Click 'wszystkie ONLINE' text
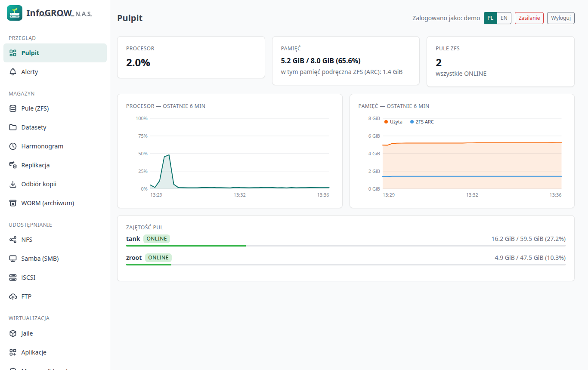The image size is (588, 370). coord(461,74)
